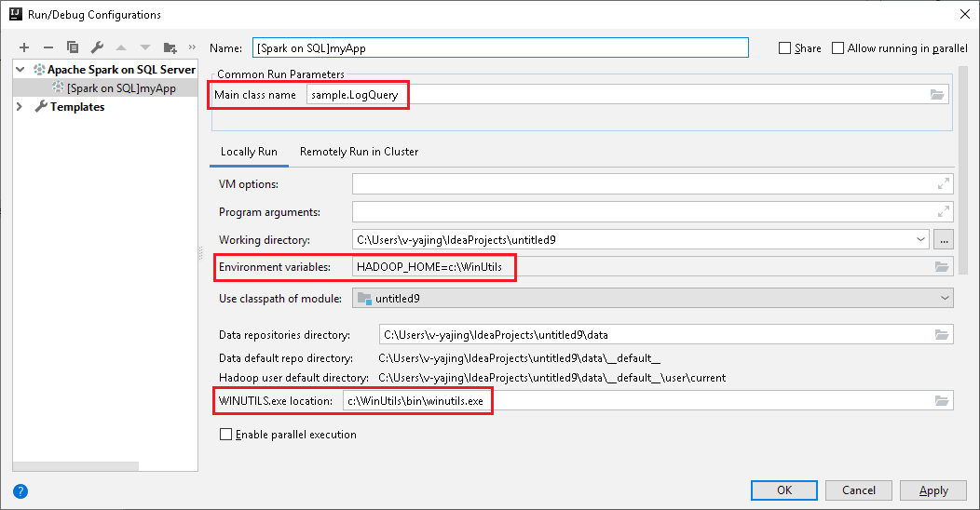Expand Program arguments field editor
Image resolution: width=980 pixels, height=510 pixels.
tap(944, 212)
